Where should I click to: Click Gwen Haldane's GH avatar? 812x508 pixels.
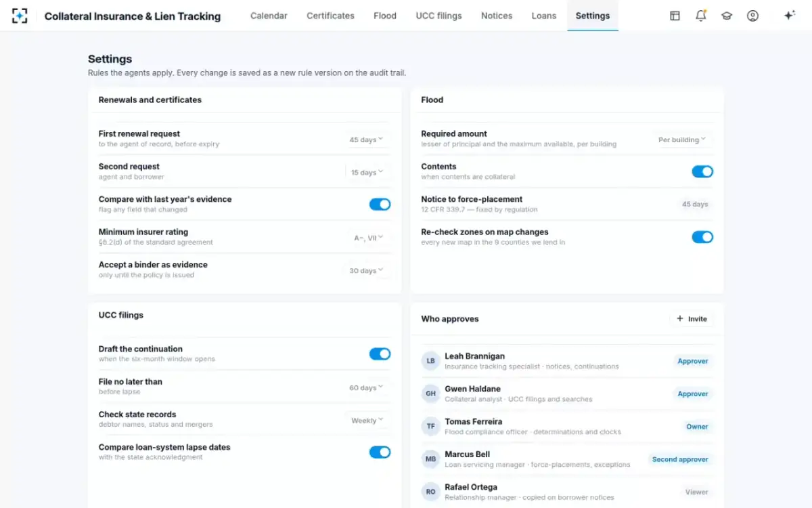point(430,394)
